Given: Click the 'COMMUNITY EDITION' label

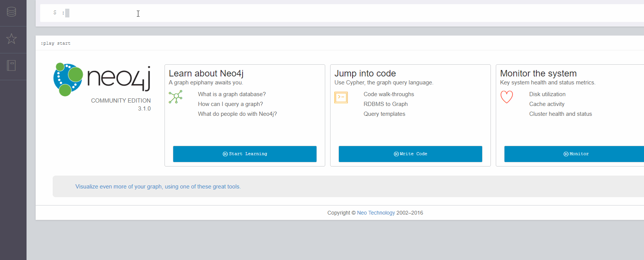Looking at the screenshot, I should click(x=121, y=101).
